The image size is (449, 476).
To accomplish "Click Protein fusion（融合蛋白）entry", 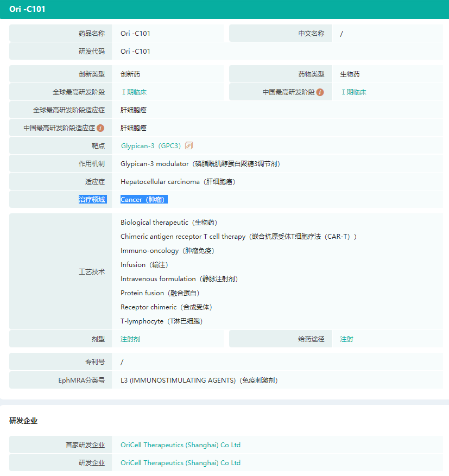I will [x=160, y=293].
